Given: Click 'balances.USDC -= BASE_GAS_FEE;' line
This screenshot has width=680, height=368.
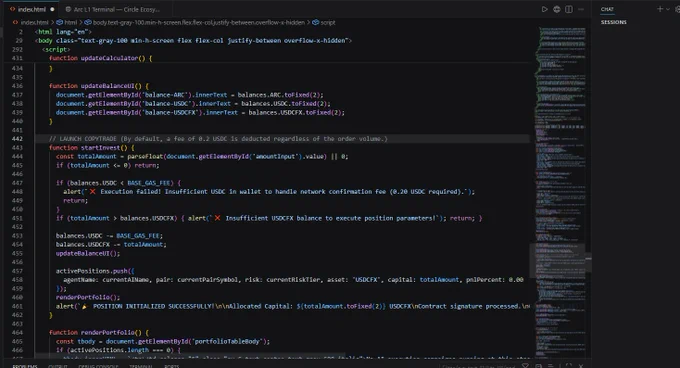Looking at the screenshot, I should coord(109,236).
